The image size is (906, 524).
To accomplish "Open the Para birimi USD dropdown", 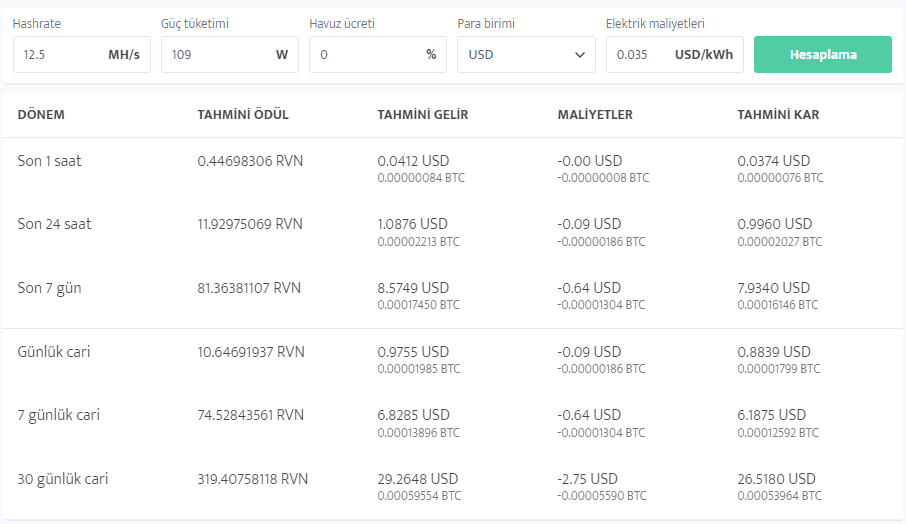I will pos(526,54).
